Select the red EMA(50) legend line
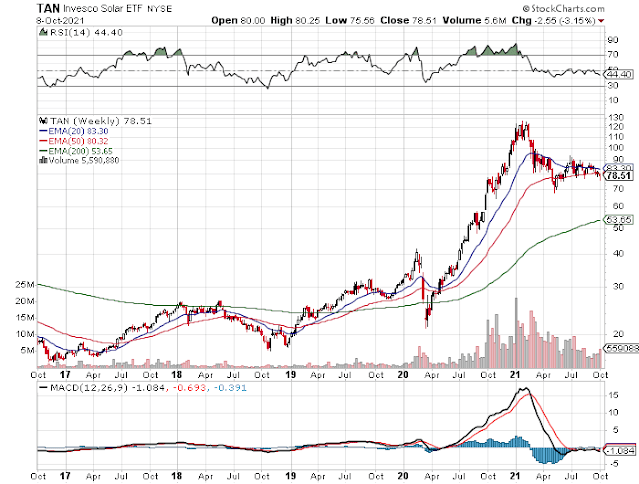This screenshot has height=484, width=639. pyautogui.click(x=43, y=141)
